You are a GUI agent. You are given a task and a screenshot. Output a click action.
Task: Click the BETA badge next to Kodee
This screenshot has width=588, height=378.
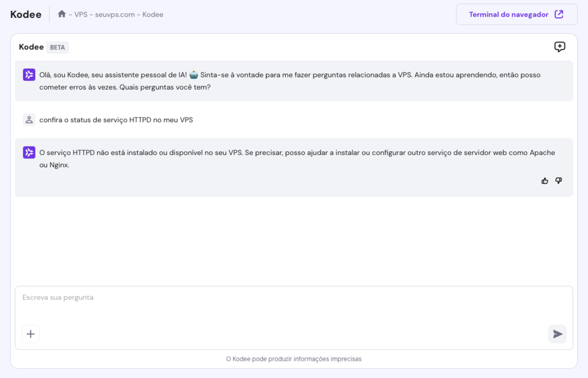tap(57, 47)
